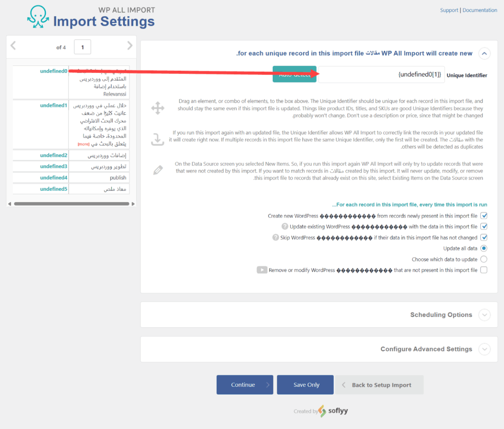
Task: Collapse the unique record settings section
Action: click(484, 54)
